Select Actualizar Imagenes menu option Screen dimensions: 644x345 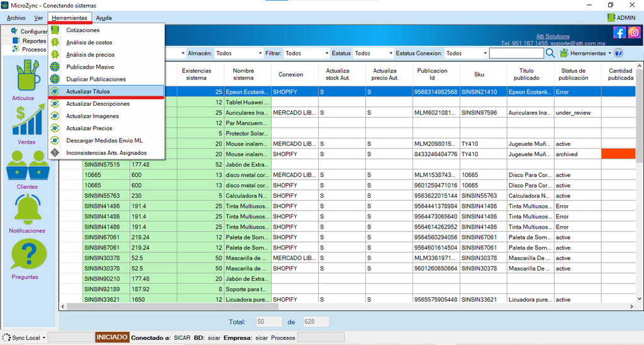tap(106, 116)
